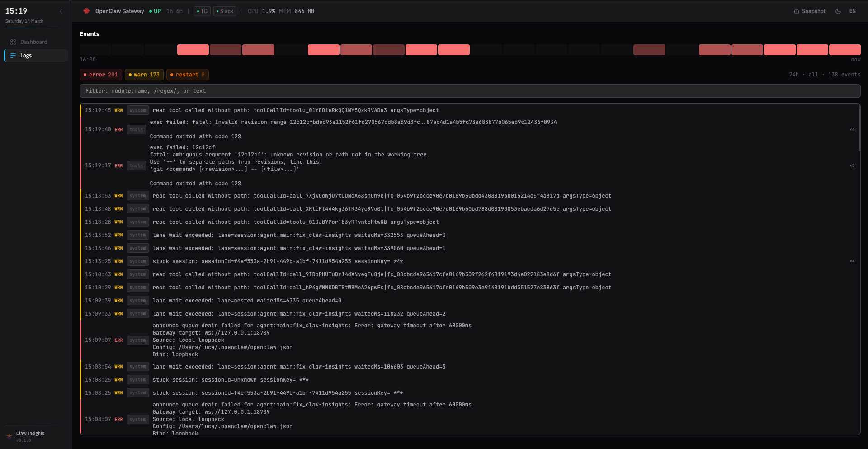Click the 'system' tag on the 15:08:54 entry
Image resolution: width=868 pixels, height=449 pixels.
point(138,367)
